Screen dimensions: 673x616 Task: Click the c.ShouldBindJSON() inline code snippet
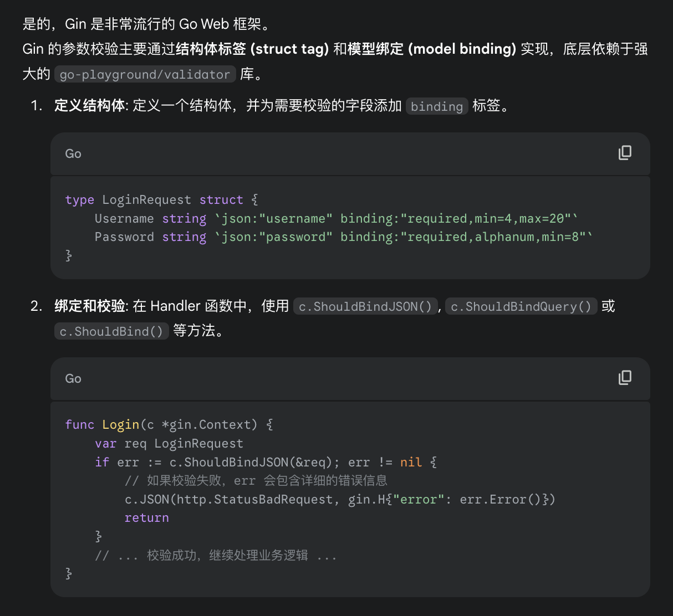click(x=365, y=307)
